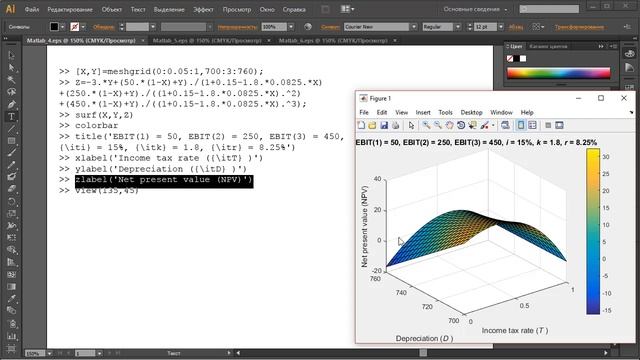The height and width of the screenshot is (360, 640).
Task: Open the brush tool dropdown arrow in Figure 1
Action: pos(493,125)
